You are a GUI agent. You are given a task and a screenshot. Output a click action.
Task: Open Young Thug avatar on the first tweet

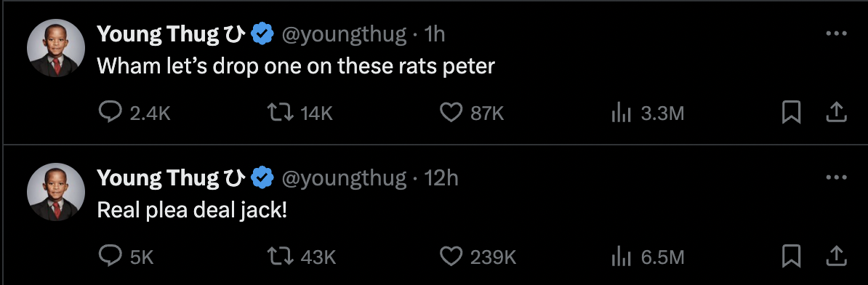click(56, 48)
